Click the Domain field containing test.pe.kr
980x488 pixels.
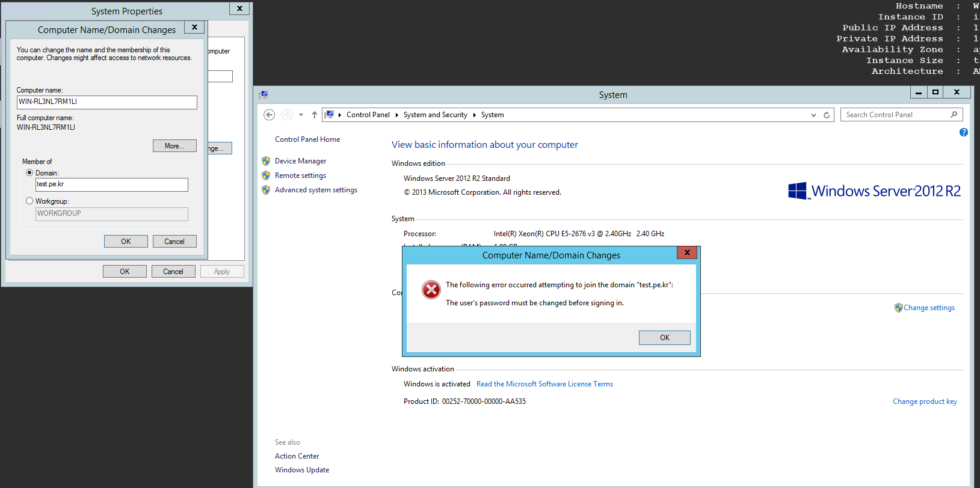point(111,185)
